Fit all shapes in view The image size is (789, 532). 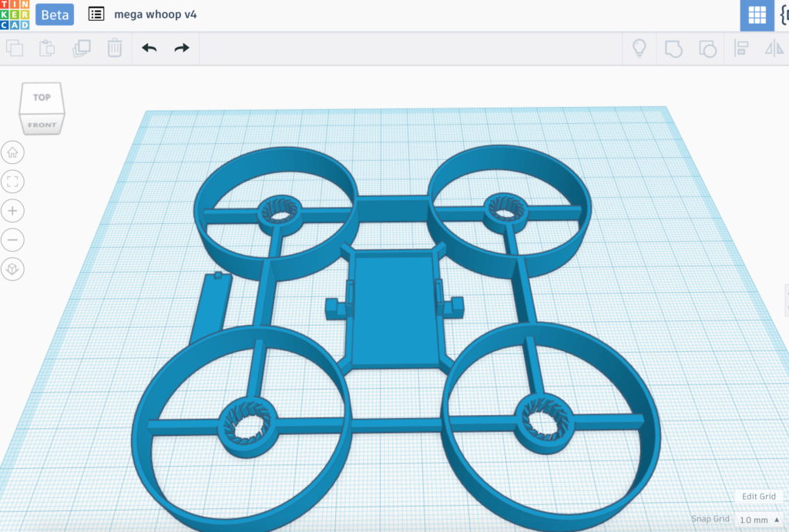[x=12, y=182]
